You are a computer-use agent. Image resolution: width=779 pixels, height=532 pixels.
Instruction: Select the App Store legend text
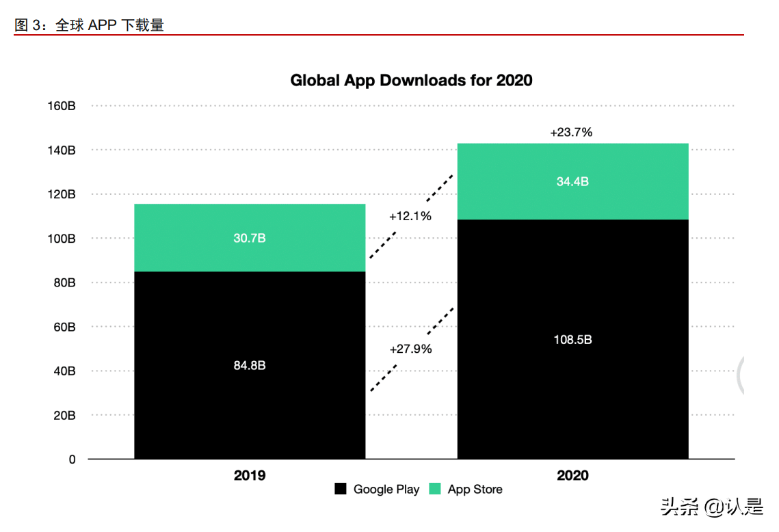tap(475, 490)
